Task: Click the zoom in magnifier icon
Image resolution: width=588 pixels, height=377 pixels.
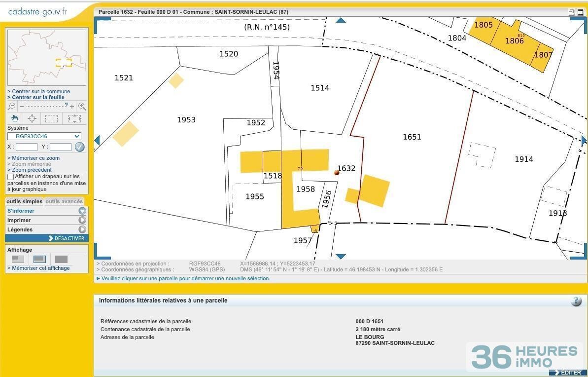Action: pyautogui.click(x=82, y=107)
